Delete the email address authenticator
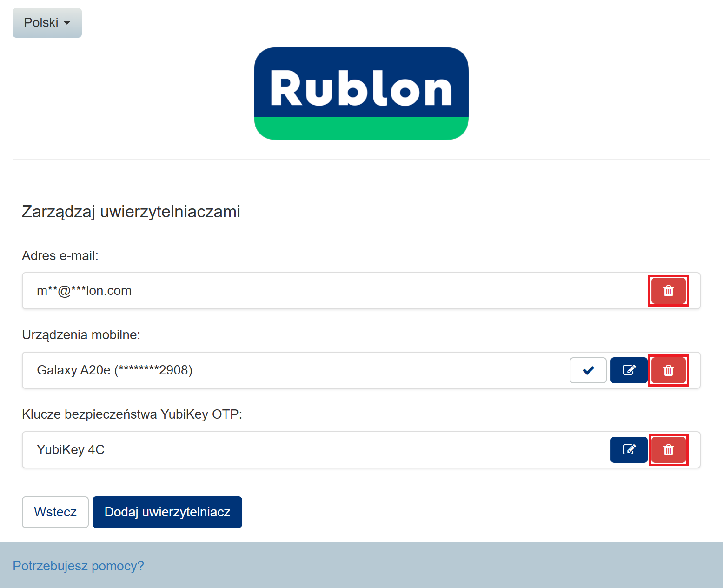 click(x=668, y=291)
